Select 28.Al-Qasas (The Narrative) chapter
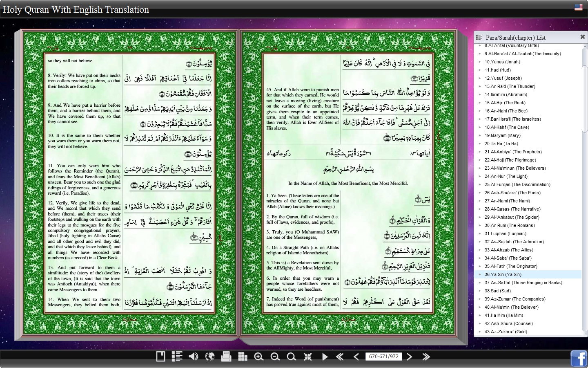Image resolution: width=588 pixels, height=368 pixels. [x=512, y=209]
